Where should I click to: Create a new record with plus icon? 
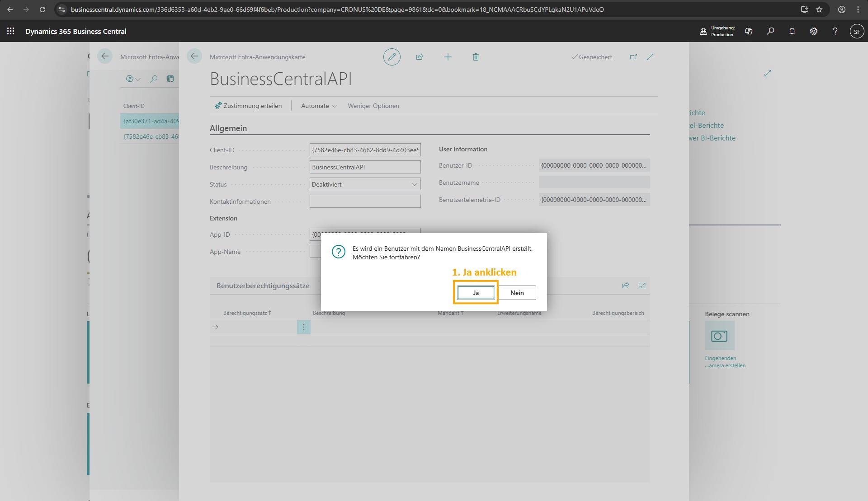coord(448,57)
